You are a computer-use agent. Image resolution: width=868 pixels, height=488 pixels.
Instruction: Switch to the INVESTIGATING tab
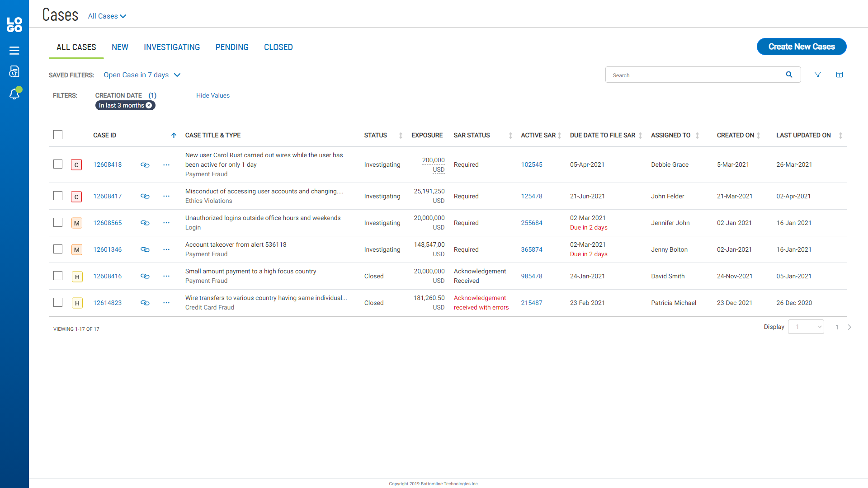[x=172, y=47]
